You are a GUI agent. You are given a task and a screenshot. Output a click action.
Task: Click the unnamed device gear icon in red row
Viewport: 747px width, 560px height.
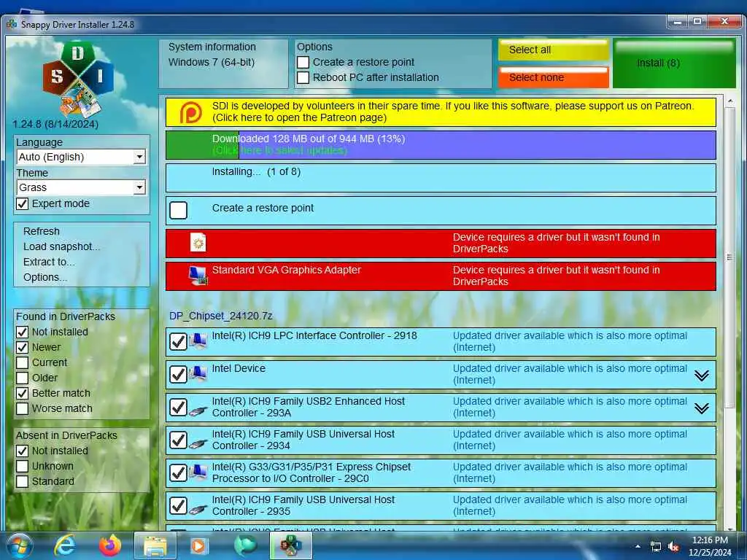pos(198,242)
